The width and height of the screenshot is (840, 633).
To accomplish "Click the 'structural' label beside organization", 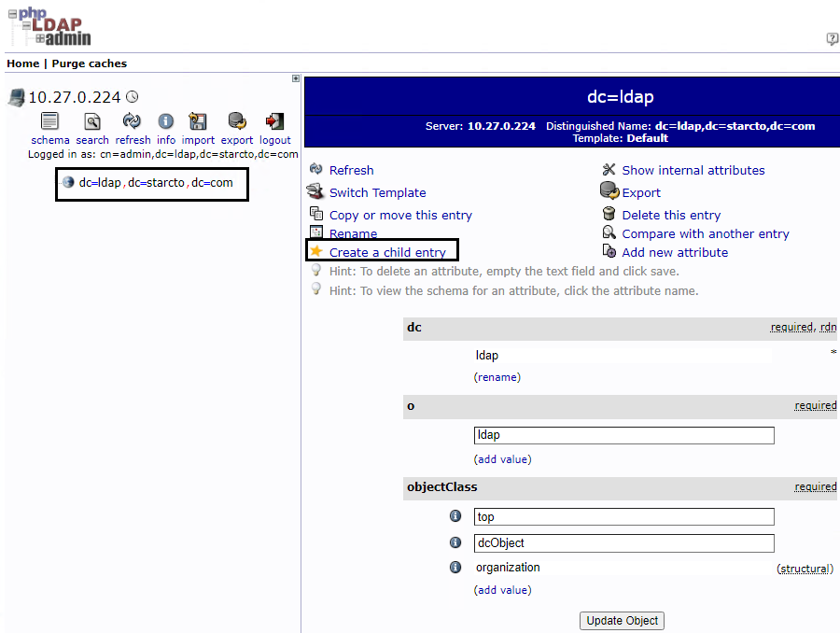I will pyautogui.click(x=805, y=569).
